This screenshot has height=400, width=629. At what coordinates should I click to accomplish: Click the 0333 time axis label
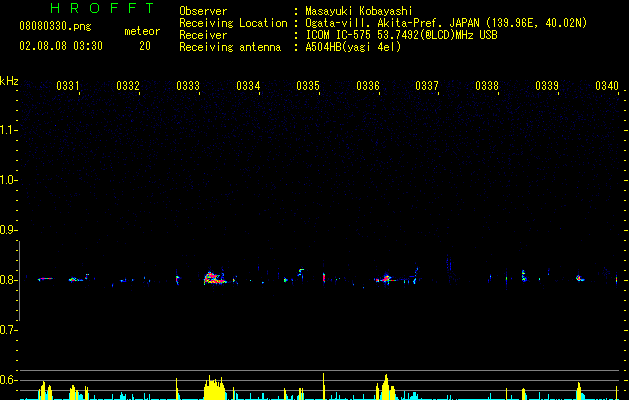point(188,85)
